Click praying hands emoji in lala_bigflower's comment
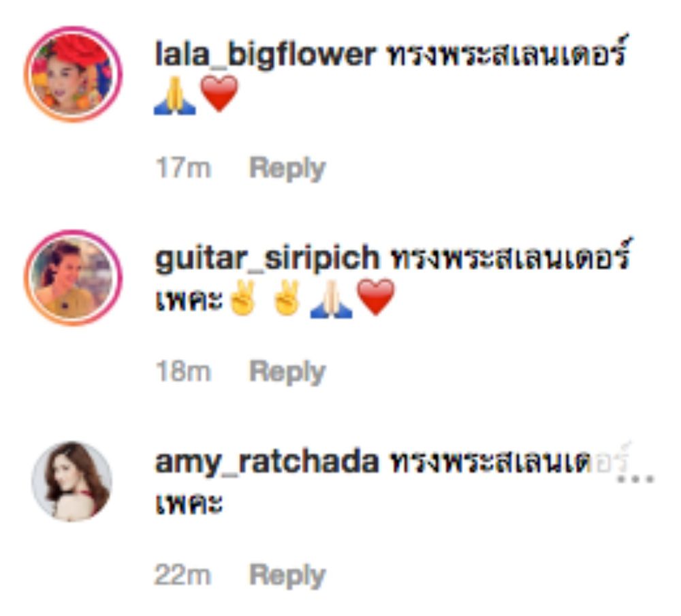The image size is (681, 616). point(175,95)
